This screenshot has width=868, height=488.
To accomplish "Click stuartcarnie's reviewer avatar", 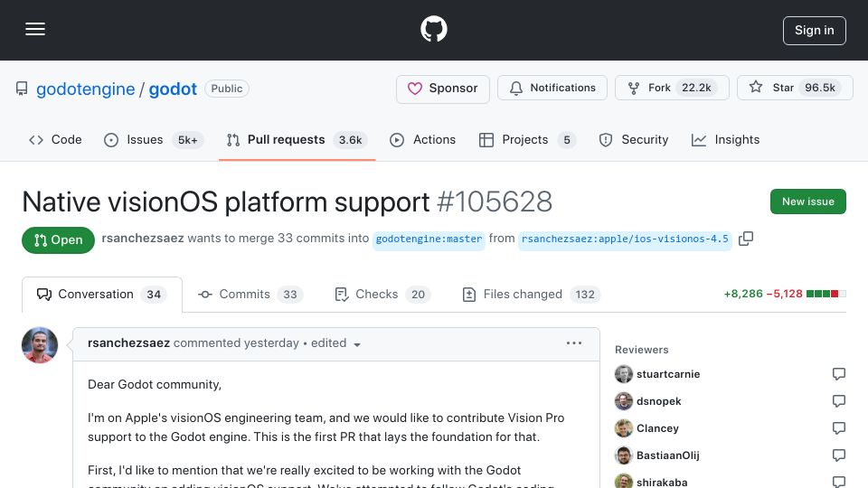I will click(623, 374).
